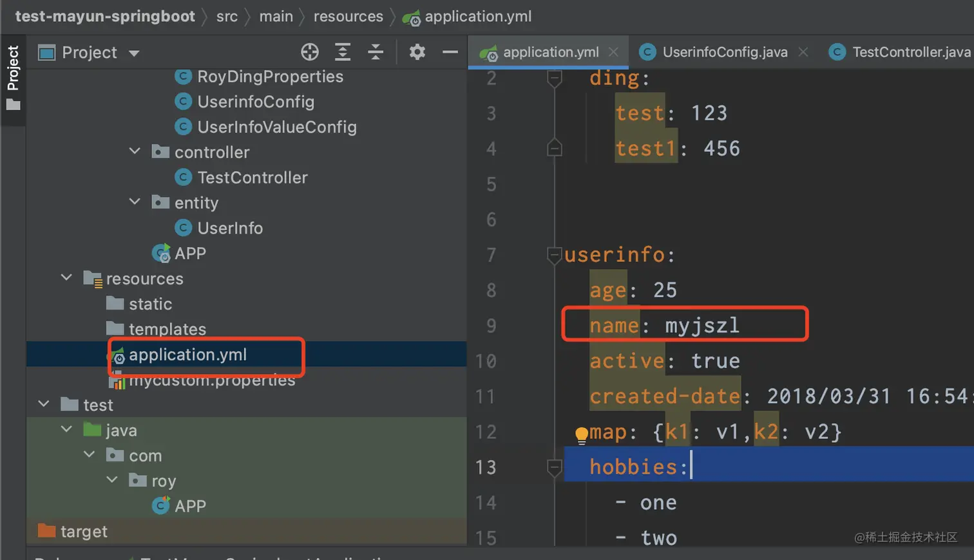Fold the hobbies block on line 13
974x560 pixels.
(x=554, y=467)
